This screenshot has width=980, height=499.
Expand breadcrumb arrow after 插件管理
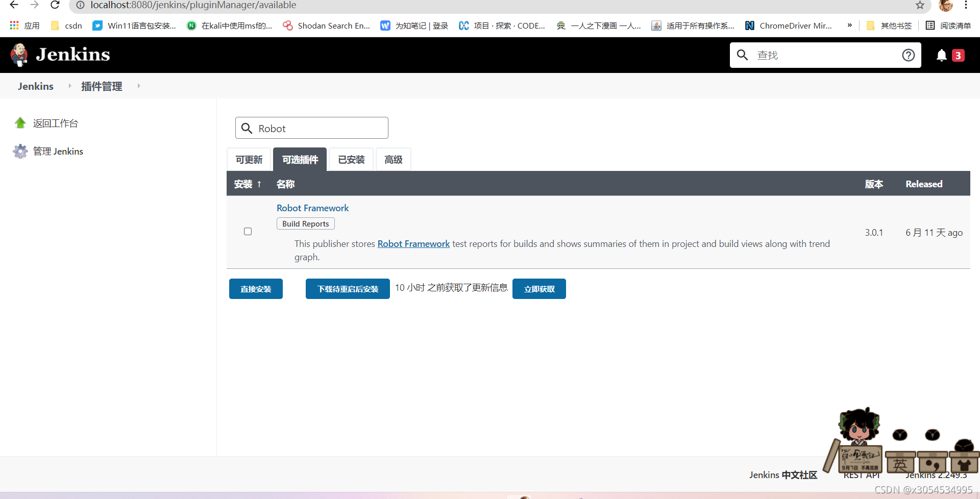138,86
